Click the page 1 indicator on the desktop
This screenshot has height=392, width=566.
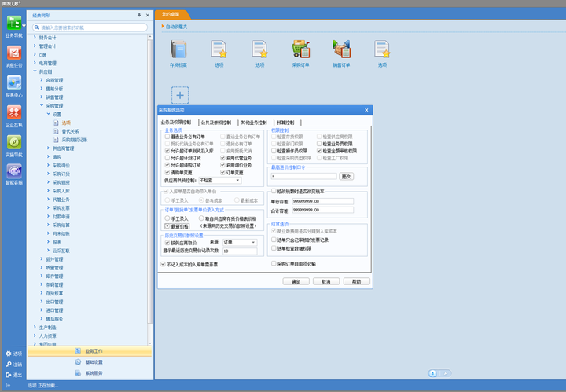(433, 373)
